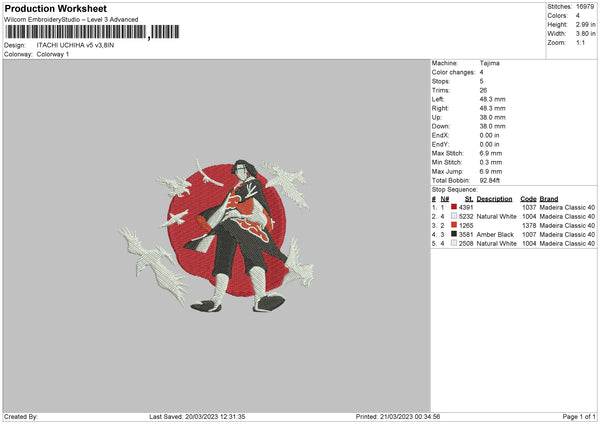The height and width of the screenshot is (424, 600).
Task: Click the 'Brand' column header
Action: tap(549, 199)
